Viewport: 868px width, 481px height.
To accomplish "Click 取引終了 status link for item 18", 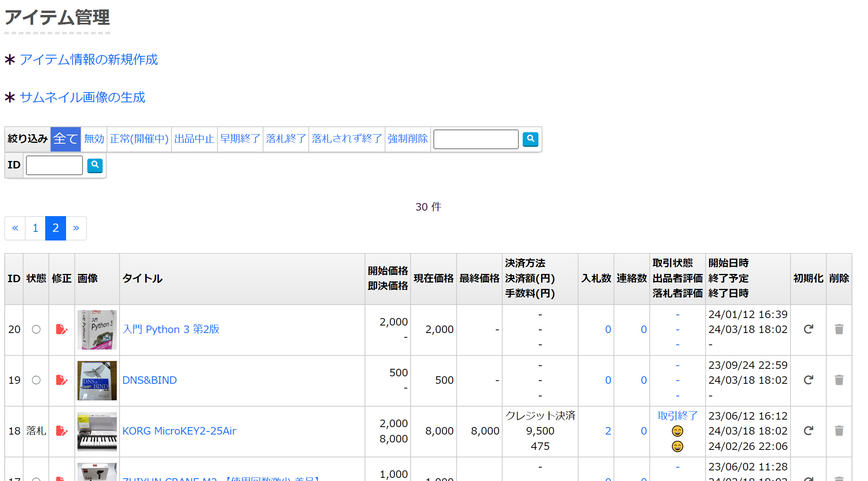I will (677, 416).
